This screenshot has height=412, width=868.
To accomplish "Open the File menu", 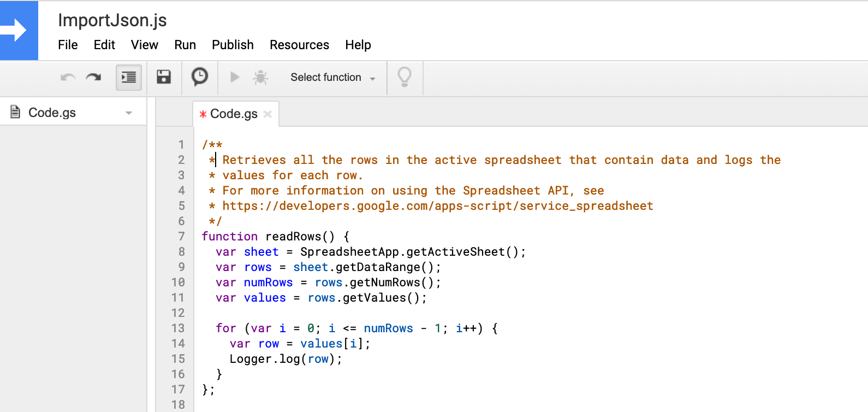I will click(x=68, y=45).
